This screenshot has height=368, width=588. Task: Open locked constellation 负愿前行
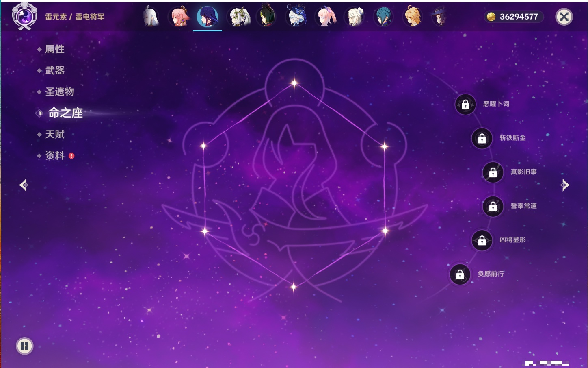point(460,274)
